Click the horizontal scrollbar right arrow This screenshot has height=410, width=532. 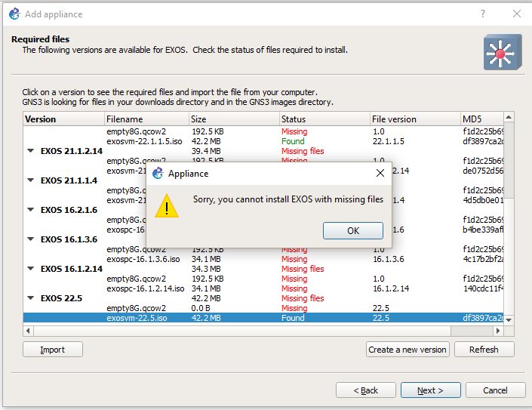pos(498,331)
